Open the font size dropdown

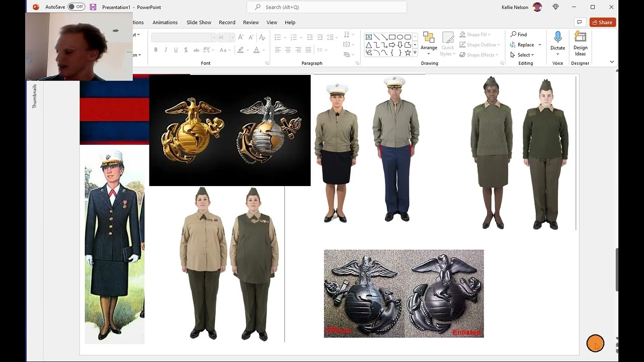232,37
